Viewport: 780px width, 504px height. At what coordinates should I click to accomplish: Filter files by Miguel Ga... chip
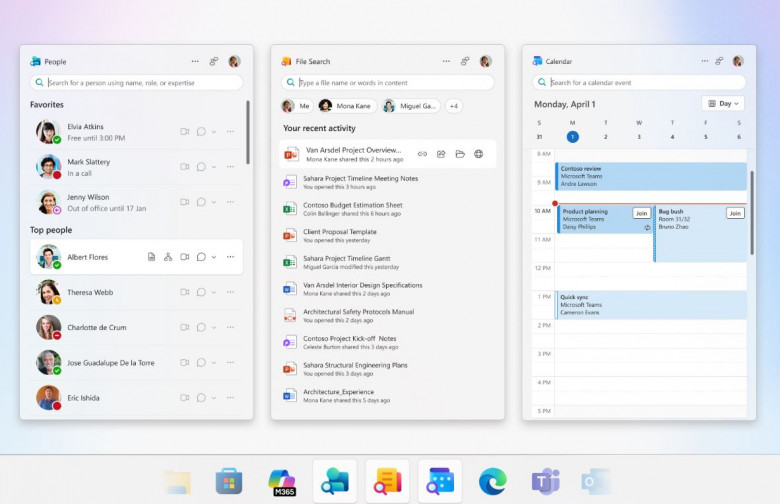click(411, 106)
